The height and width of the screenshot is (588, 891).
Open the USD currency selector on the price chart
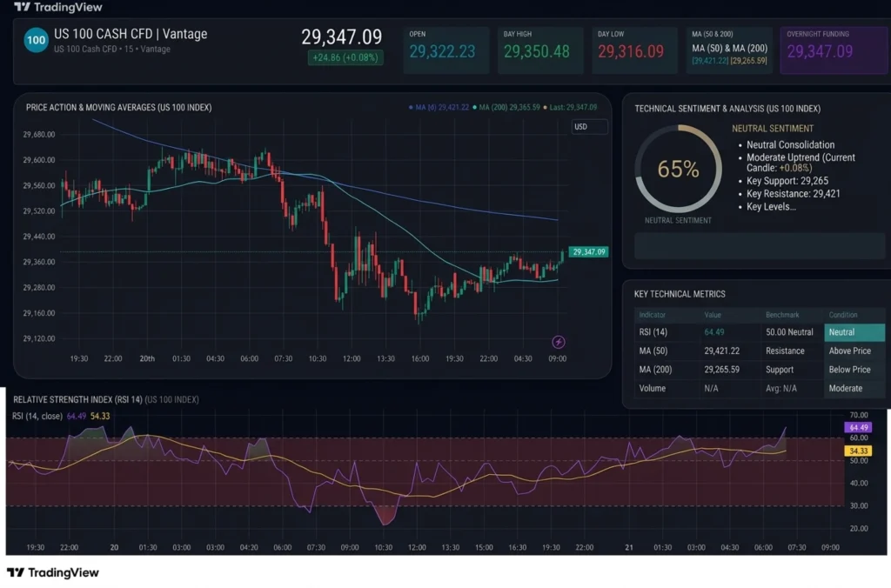[x=589, y=127]
